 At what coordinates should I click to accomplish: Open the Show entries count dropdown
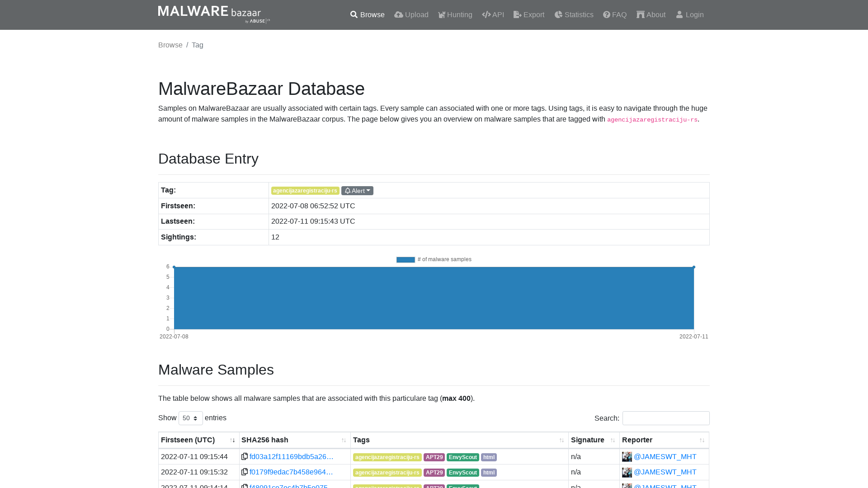tap(190, 418)
